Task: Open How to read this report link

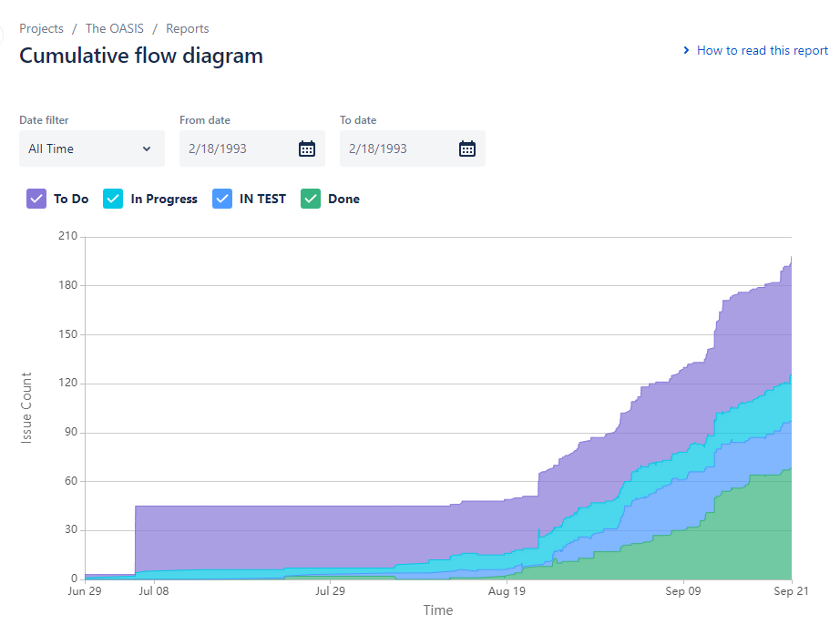Action: [x=763, y=50]
